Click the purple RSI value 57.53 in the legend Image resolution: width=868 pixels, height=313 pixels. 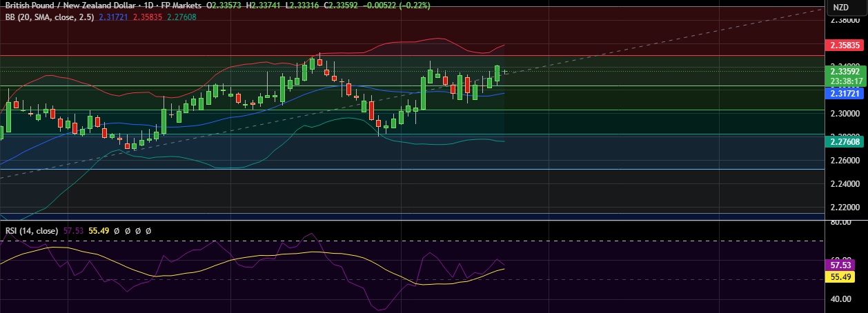[x=73, y=231]
